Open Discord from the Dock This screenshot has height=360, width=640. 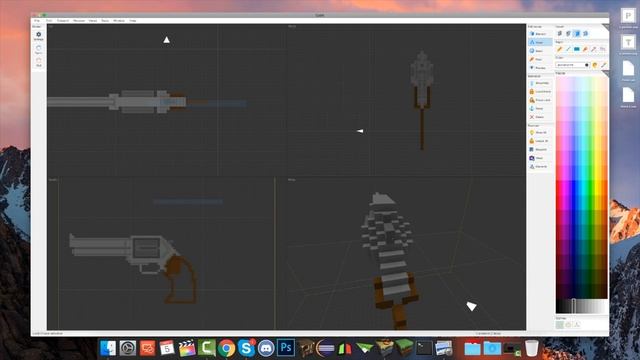(x=266, y=348)
